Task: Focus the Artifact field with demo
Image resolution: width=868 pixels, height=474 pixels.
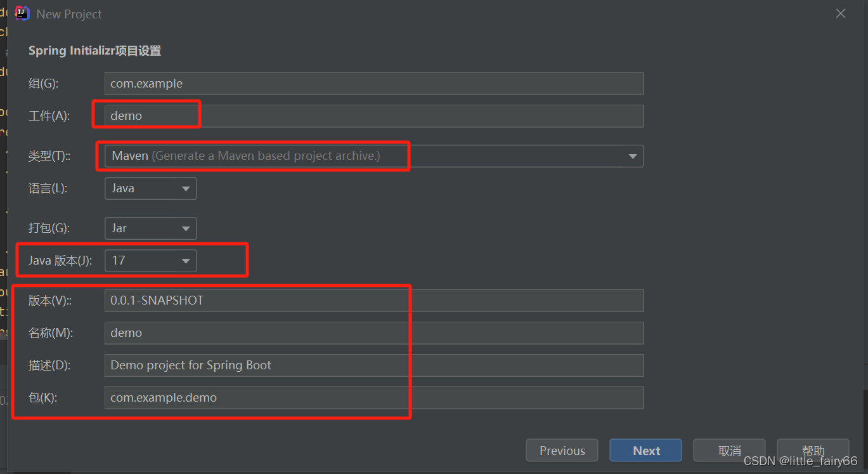Action: [374, 116]
